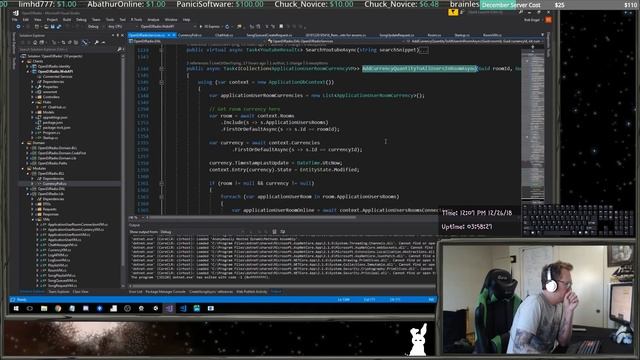The height and width of the screenshot is (360, 640).
Task: Switch to the Class View tab
Action: (x=80, y=292)
